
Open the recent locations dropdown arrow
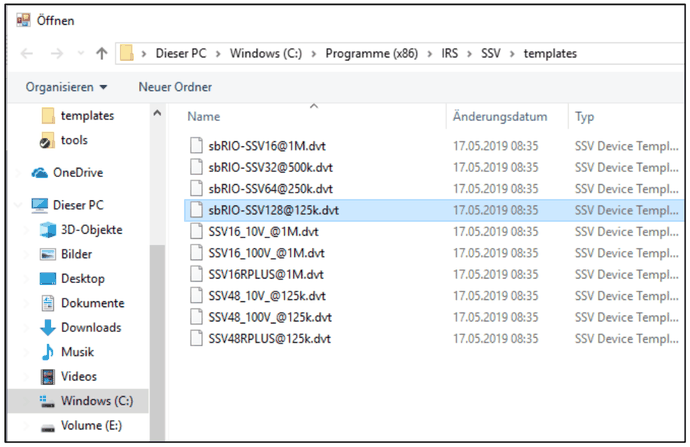81,54
